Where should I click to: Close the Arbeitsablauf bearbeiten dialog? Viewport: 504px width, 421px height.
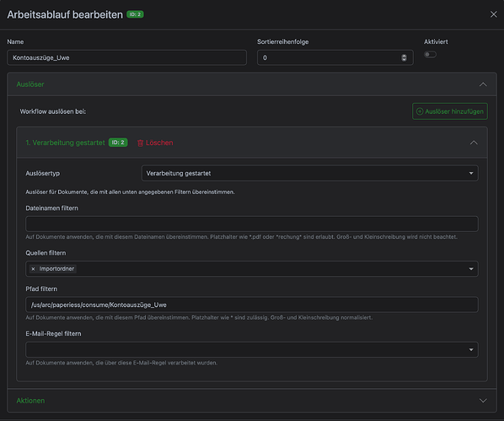[493, 14]
